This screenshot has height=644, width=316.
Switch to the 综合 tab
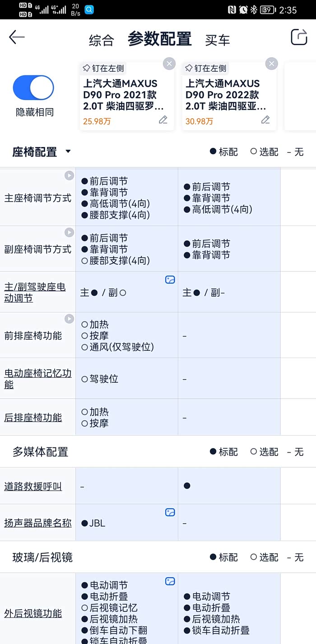(101, 40)
